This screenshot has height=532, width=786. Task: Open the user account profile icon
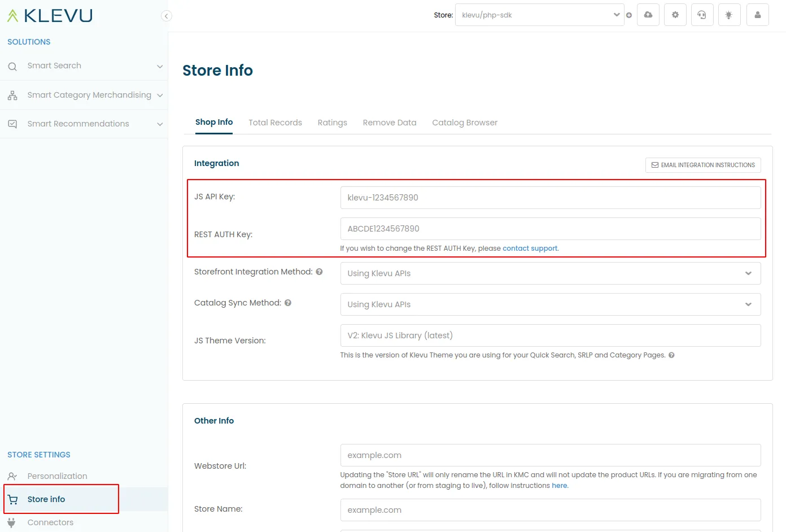point(758,15)
